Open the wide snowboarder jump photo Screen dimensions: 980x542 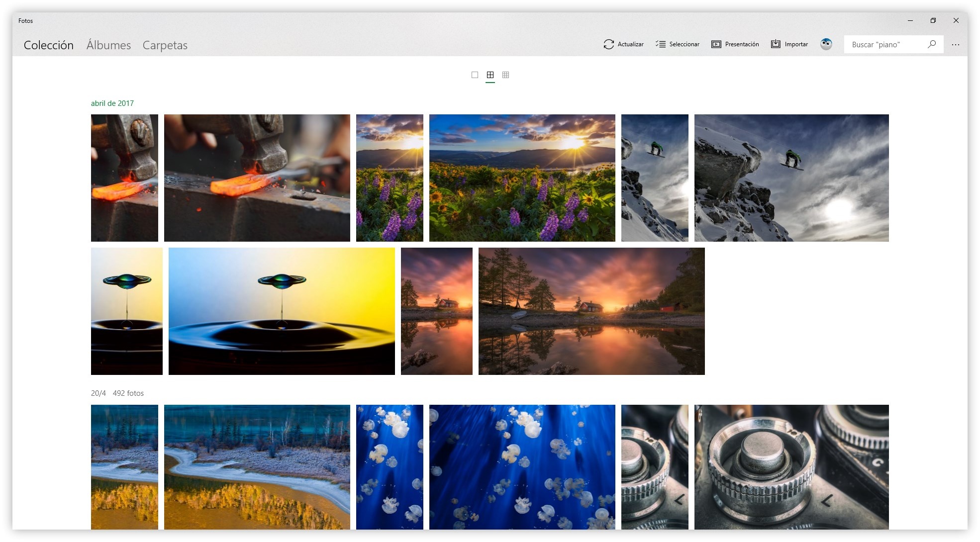791,178
